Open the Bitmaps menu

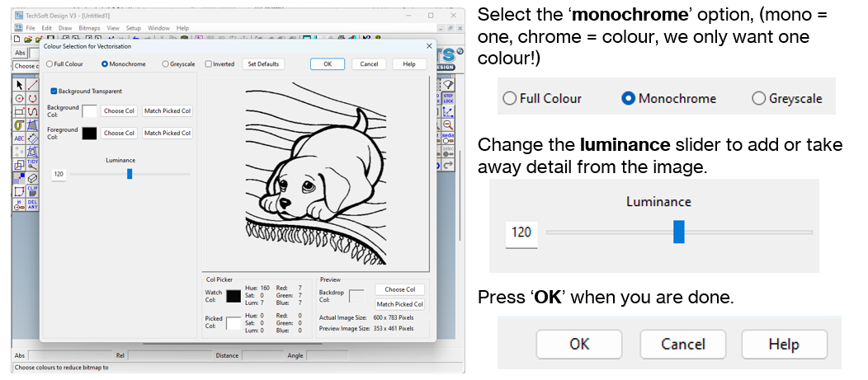[x=88, y=28]
